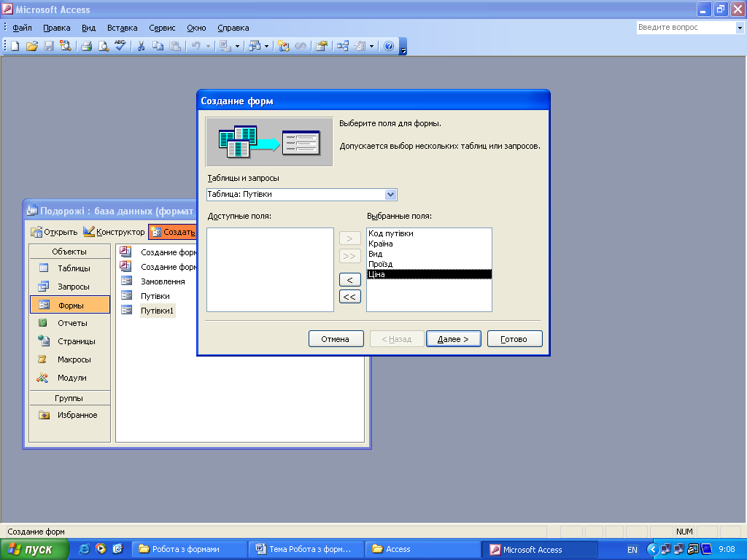Open the Справка menu
Viewport: 747px width, 560px height.
(x=233, y=28)
